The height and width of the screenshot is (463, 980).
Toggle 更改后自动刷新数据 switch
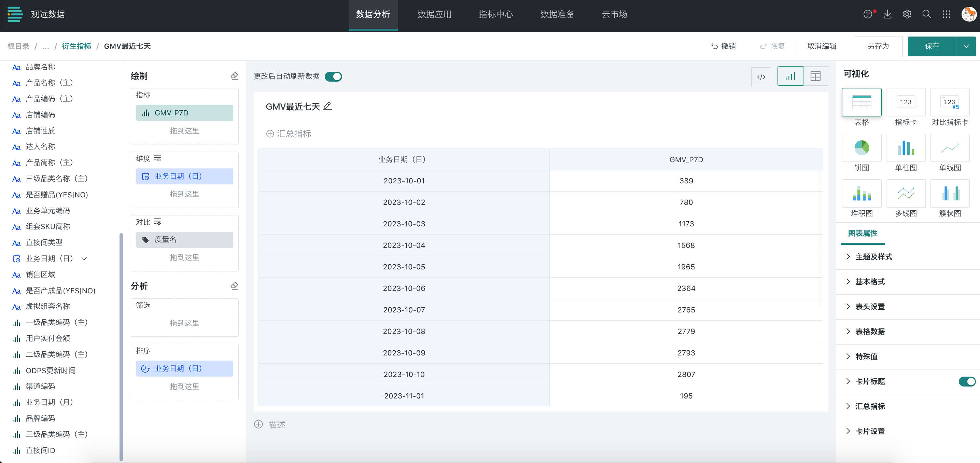point(333,76)
